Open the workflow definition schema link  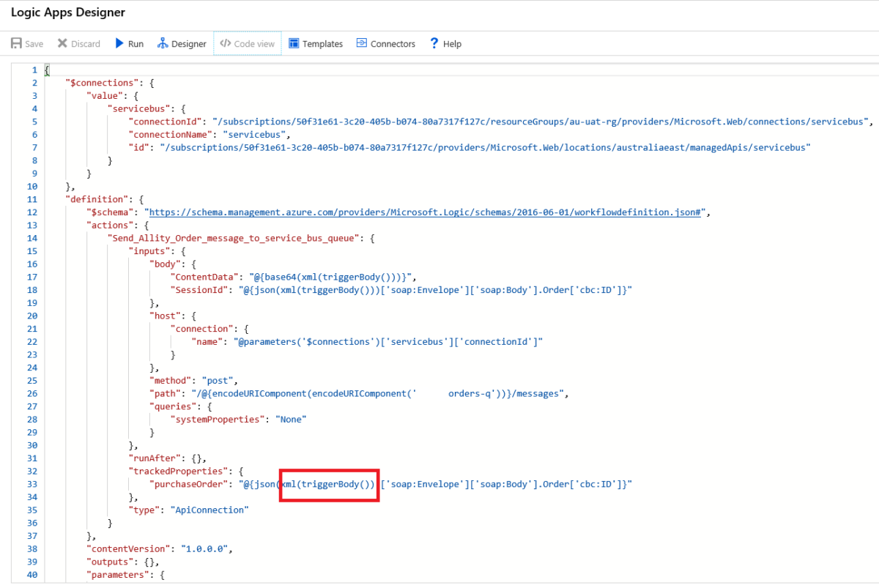431,212
